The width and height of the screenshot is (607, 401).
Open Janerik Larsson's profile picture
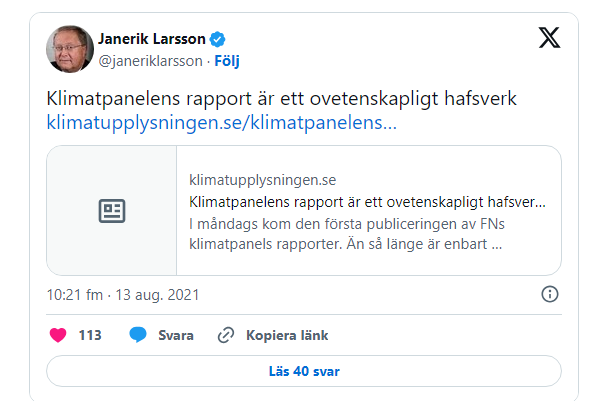pos(68,49)
